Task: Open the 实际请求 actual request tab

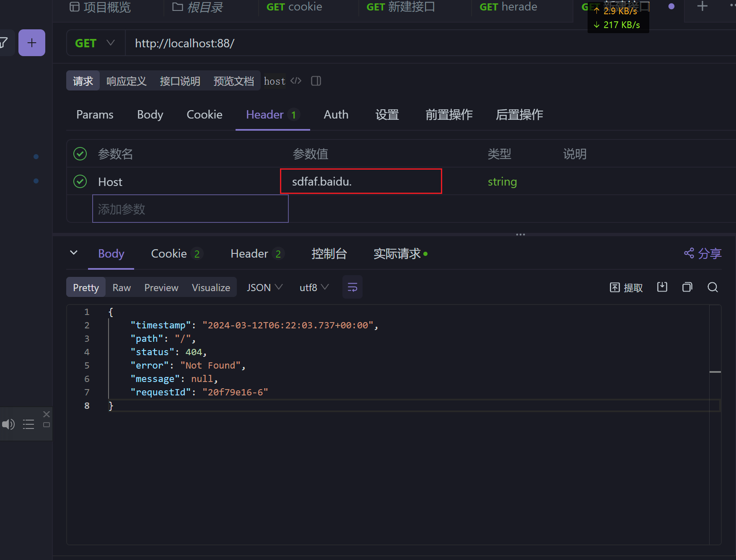Action: pyautogui.click(x=400, y=253)
